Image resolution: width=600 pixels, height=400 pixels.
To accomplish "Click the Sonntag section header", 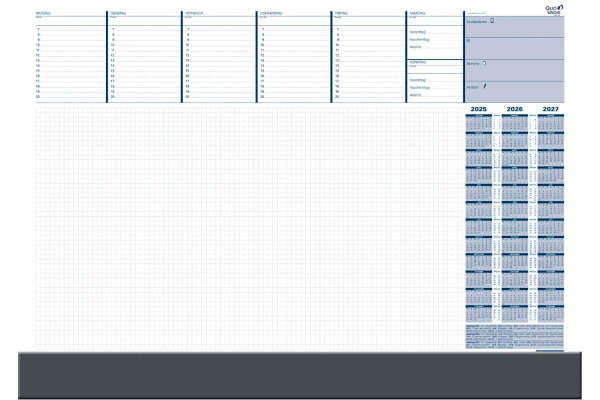I will click(x=418, y=62).
